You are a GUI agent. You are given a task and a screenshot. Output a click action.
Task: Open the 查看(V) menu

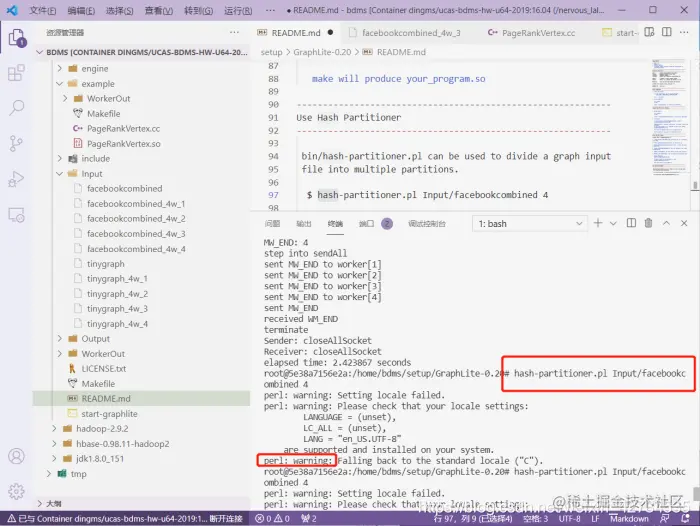point(159,10)
